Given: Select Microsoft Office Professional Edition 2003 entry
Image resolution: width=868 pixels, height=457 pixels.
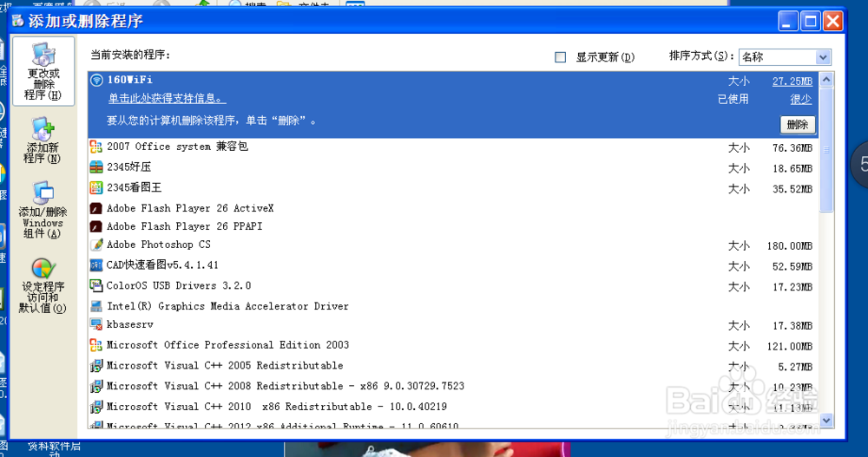Looking at the screenshot, I should point(453,345).
